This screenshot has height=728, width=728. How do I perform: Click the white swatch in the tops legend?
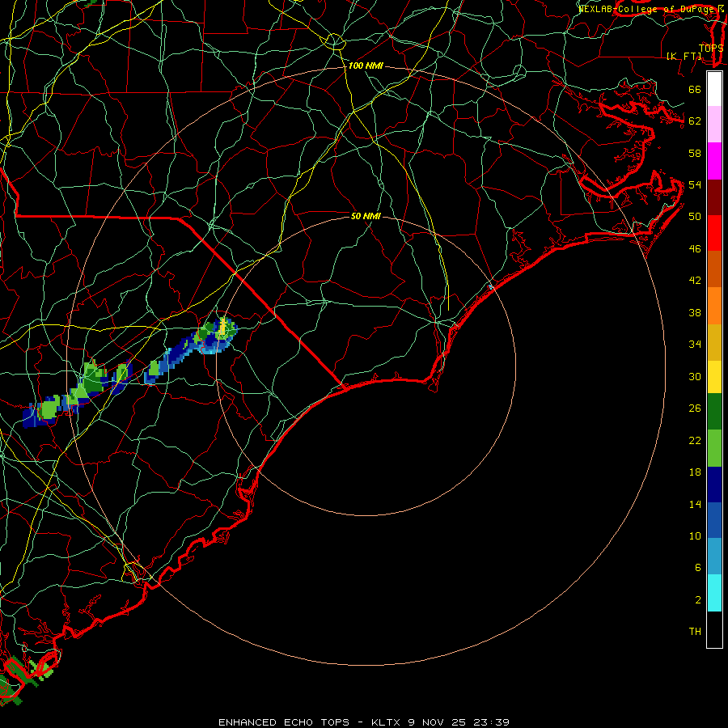point(714,89)
